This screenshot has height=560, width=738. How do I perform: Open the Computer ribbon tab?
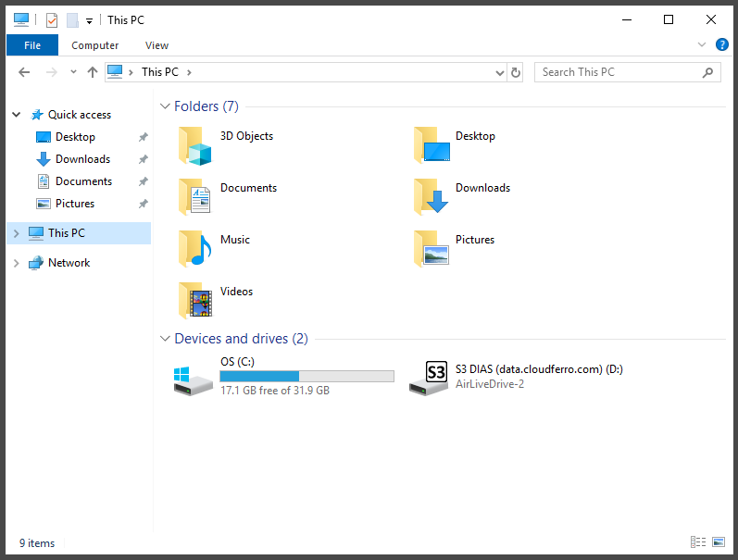coord(95,45)
